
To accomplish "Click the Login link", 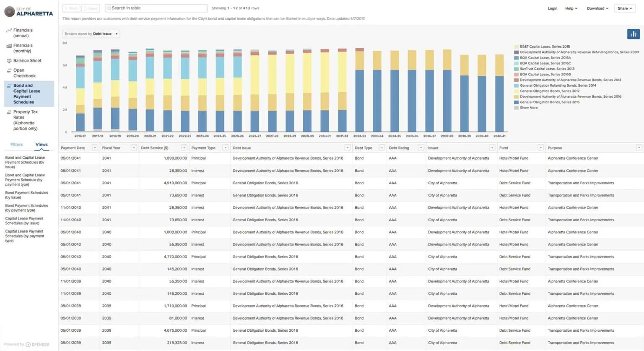I will click(553, 8).
